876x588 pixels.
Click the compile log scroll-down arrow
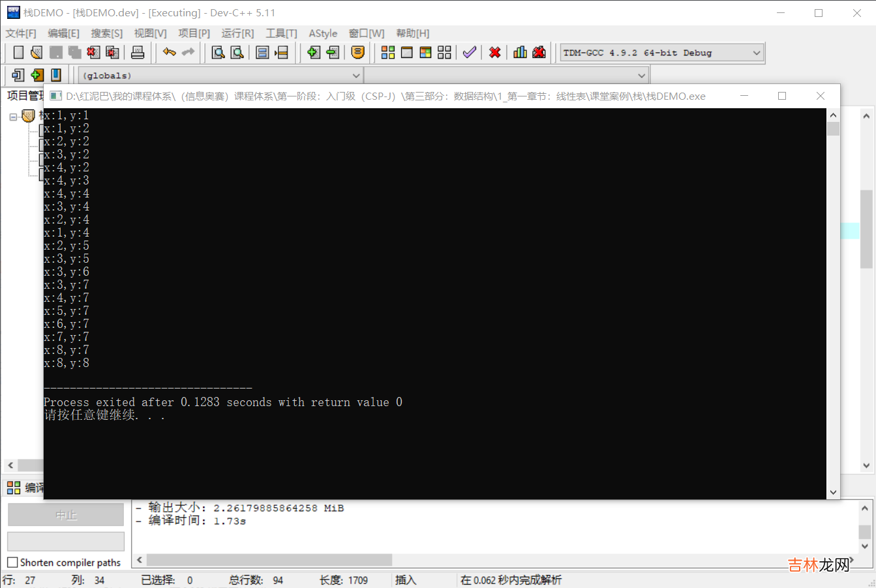click(x=865, y=546)
